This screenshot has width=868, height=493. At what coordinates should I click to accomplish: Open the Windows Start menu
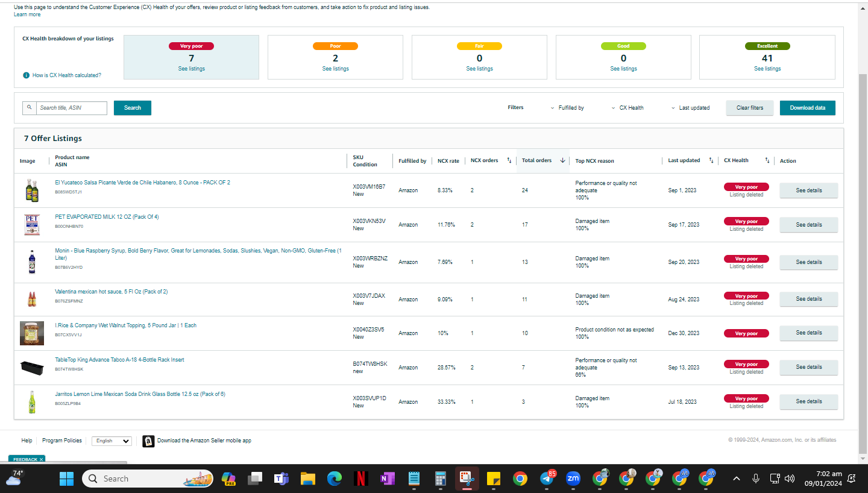[66, 479]
